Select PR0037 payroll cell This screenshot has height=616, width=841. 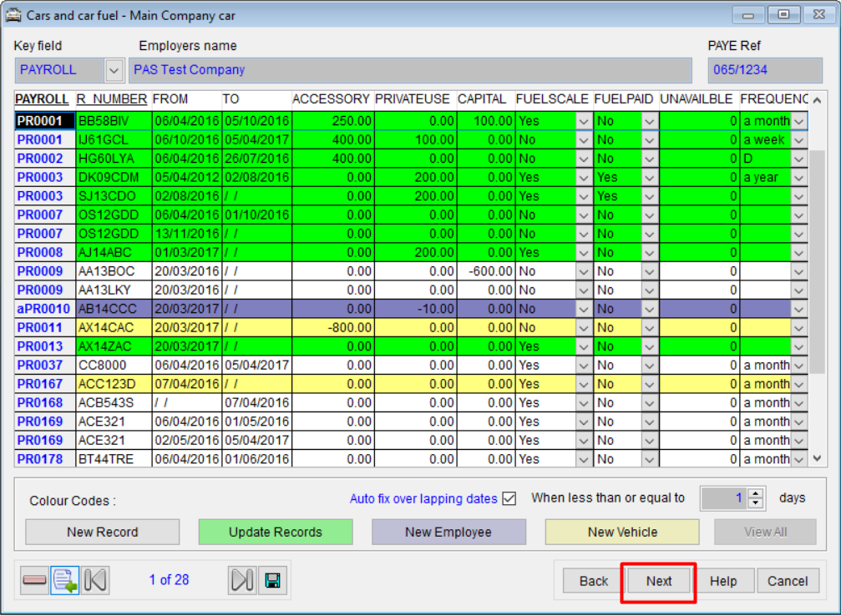point(44,365)
